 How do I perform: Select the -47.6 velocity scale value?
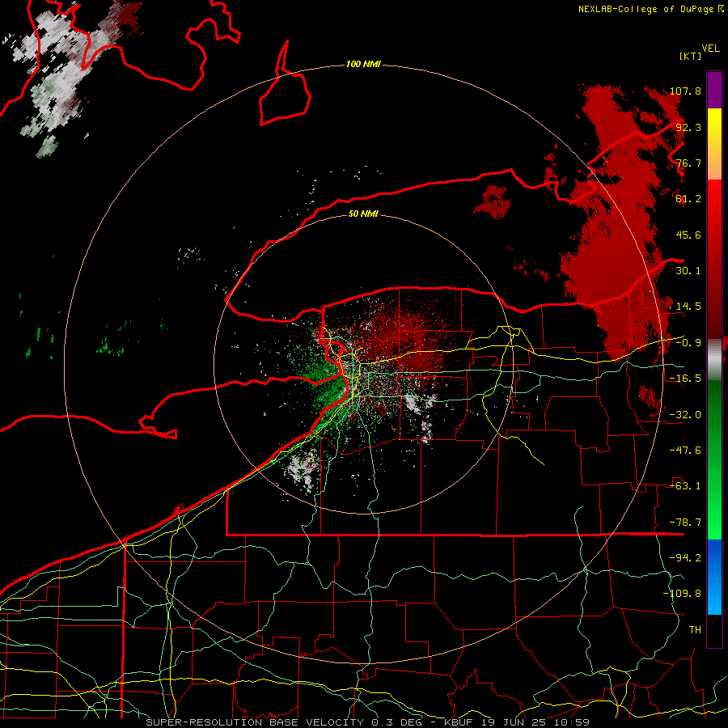[x=685, y=451]
